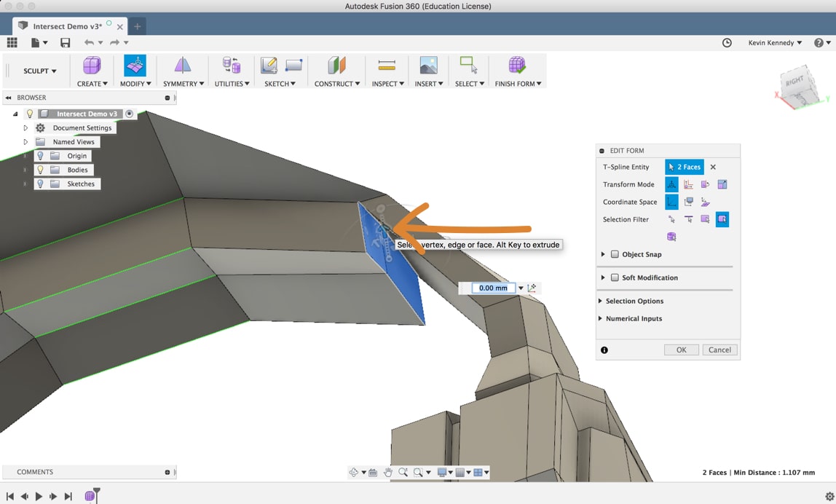Screen dimensions: 836x504
Task: Enable the Soft Modification checkbox
Action: 615,277
